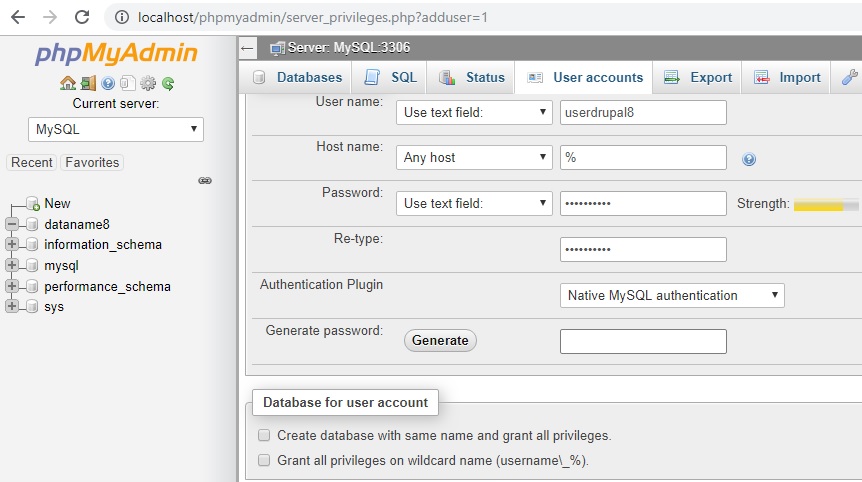Open the Current server MySQL dropdown
Screen dimensions: 862x482
click(116, 130)
